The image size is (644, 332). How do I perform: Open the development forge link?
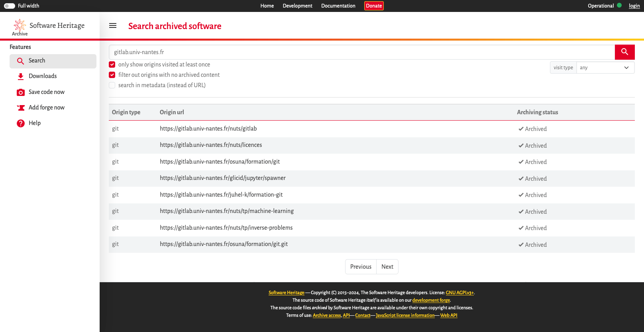click(x=431, y=300)
